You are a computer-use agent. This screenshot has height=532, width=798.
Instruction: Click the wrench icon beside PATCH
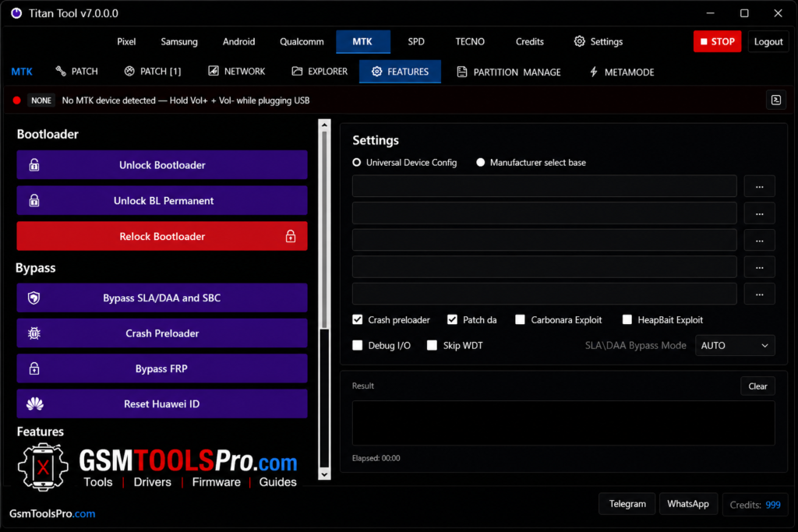[x=61, y=71]
